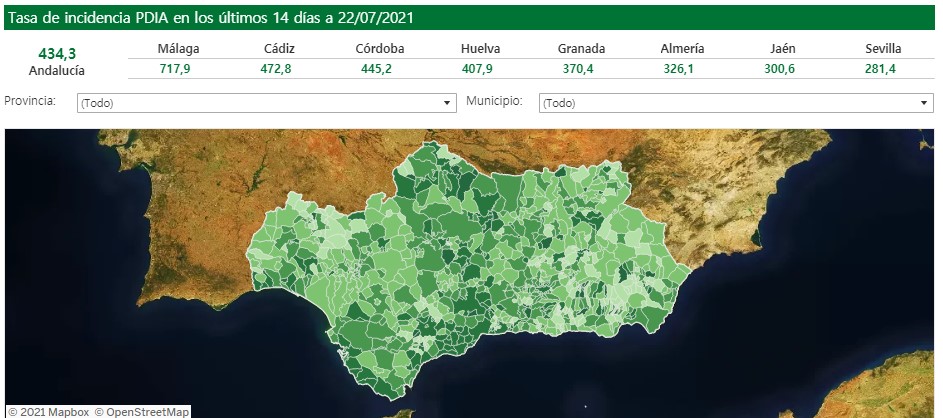943x418 pixels.
Task: Select the Cádiz province header
Action: (x=279, y=49)
